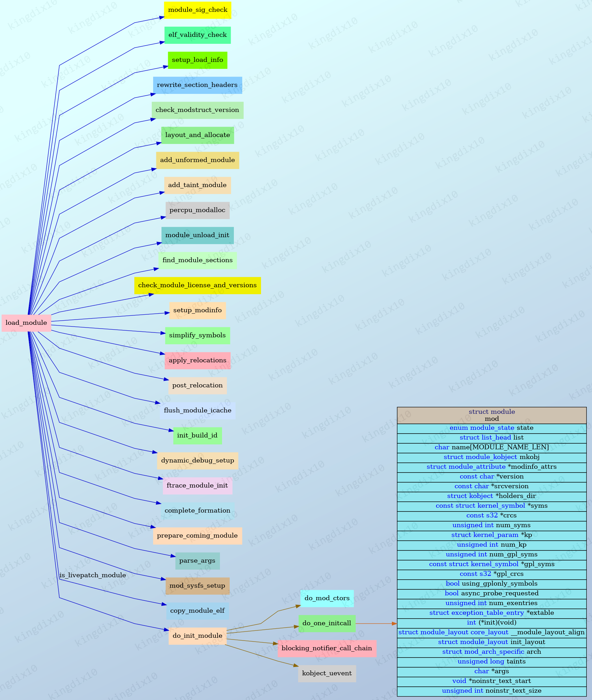Screen dimensions: 592x700
Task: Click the do_mod_ctors node
Action: (327, 598)
